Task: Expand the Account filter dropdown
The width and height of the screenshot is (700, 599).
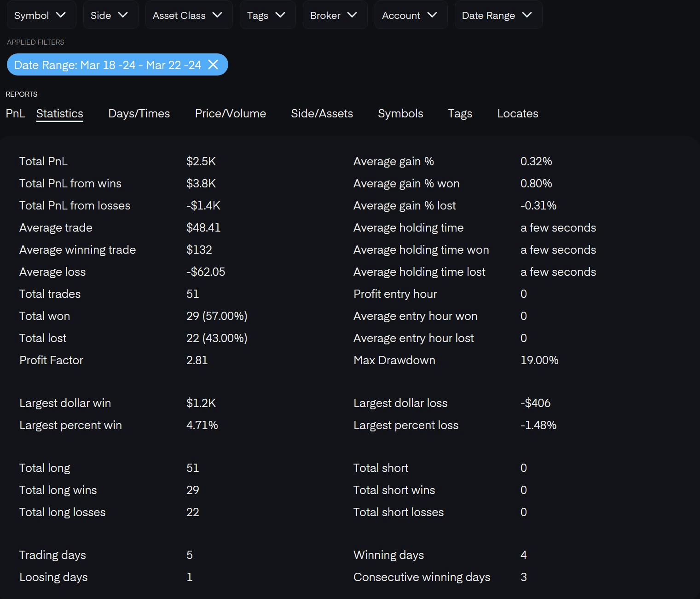Action: click(410, 15)
